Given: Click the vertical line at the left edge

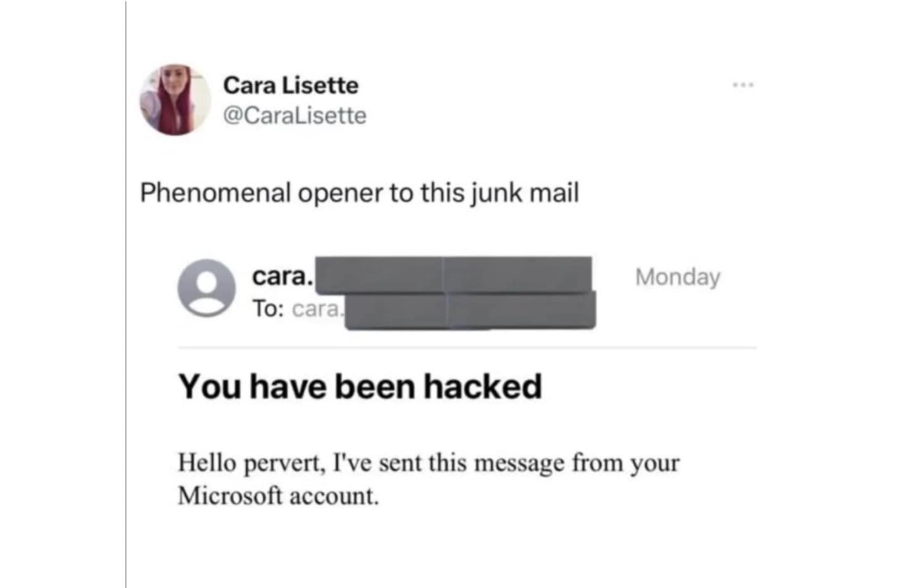Looking at the screenshot, I should pyautogui.click(x=126, y=294).
